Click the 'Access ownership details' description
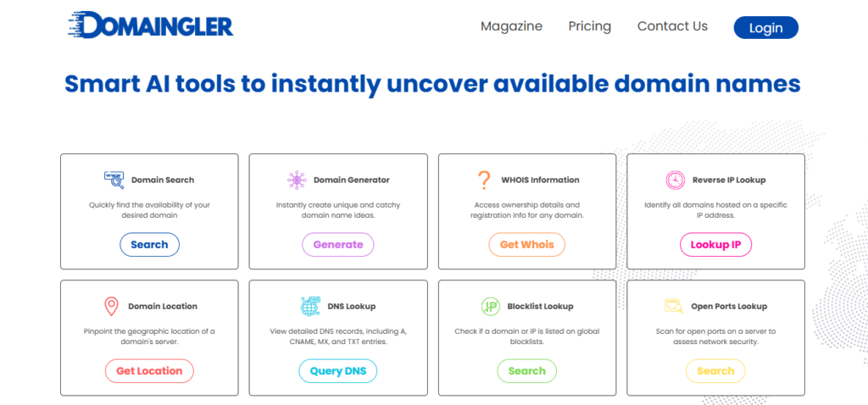The width and height of the screenshot is (868, 405). 527,209
